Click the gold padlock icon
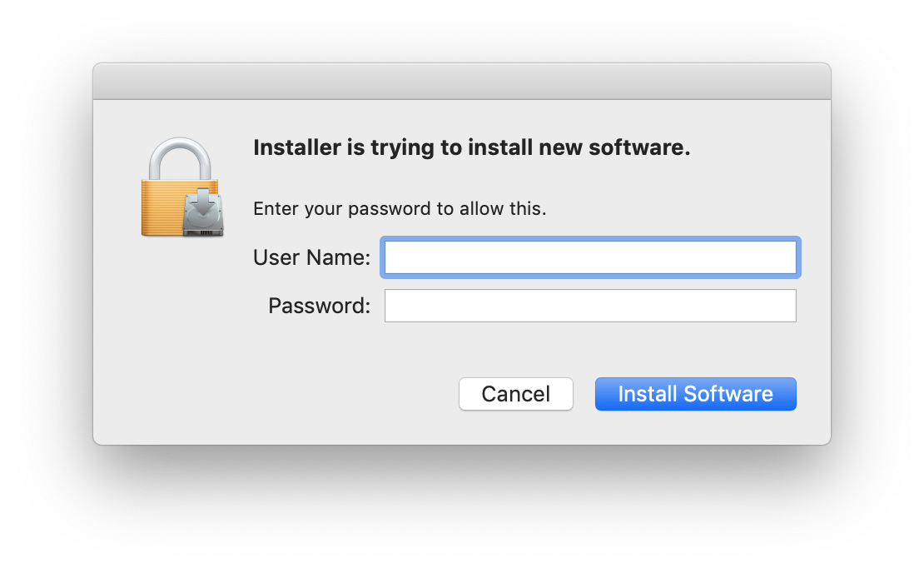This screenshot has width=924, height=568. [x=162, y=207]
